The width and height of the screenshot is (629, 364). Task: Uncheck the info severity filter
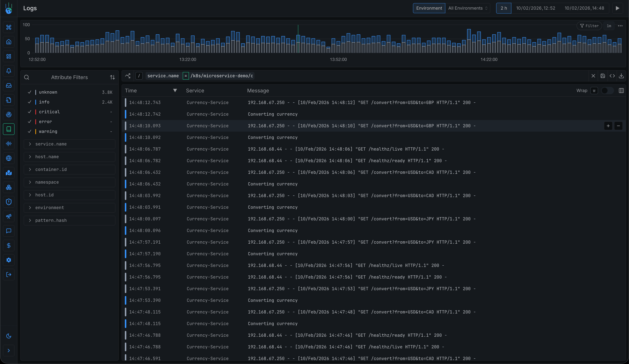[x=30, y=102]
